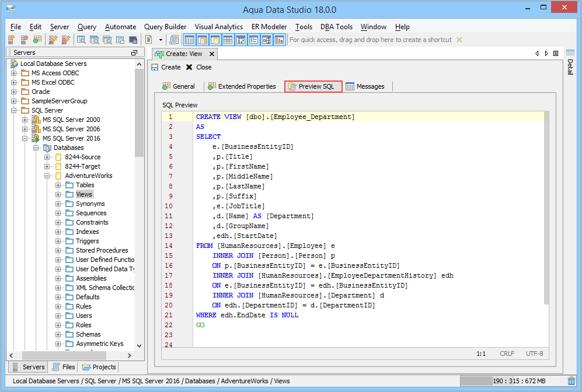
Task: Click the server icon with red minus badge
Action: pos(24,40)
